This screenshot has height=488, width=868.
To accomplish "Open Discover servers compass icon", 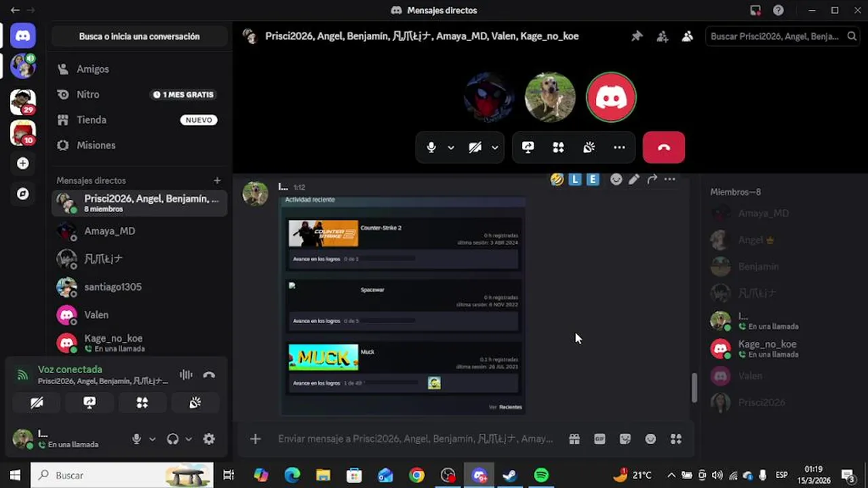I will coord(22,195).
